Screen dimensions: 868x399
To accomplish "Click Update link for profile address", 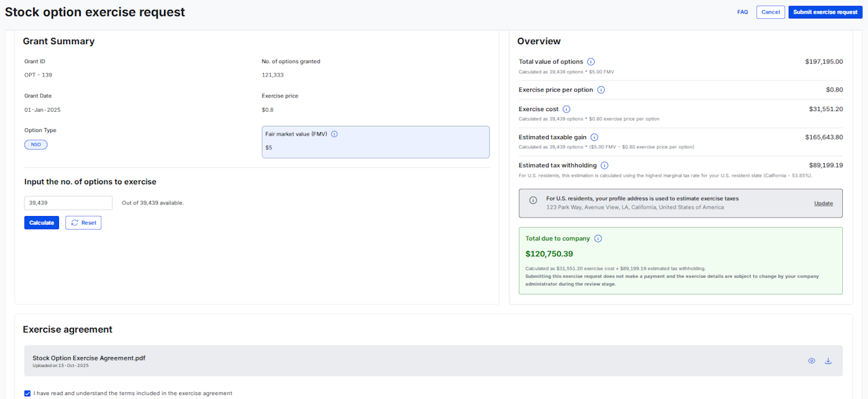I will point(823,203).
